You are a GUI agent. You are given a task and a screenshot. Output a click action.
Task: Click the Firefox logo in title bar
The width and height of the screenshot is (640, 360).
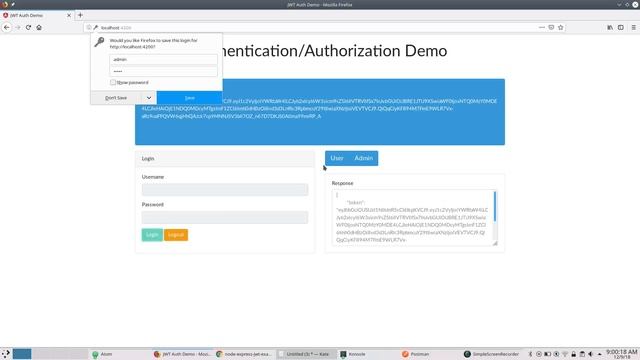pyautogui.click(x=5, y=4)
